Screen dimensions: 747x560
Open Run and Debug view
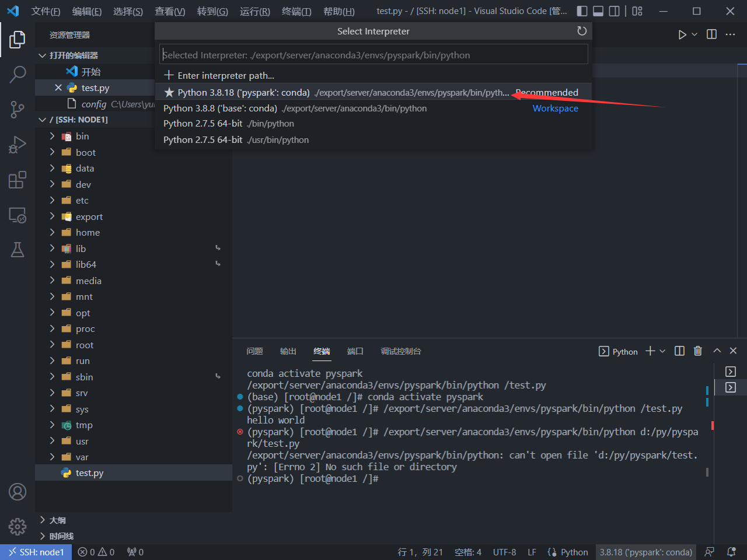coord(18,145)
